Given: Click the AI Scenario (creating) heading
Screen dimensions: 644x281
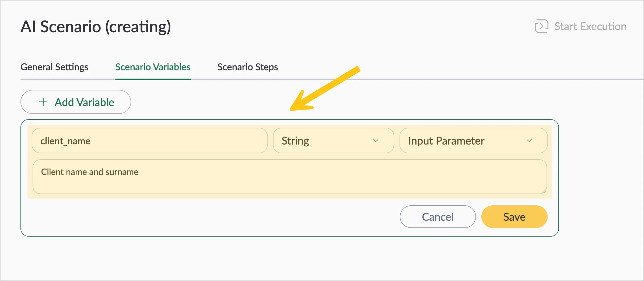Looking at the screenshot, I should click(x=96, y=27).
